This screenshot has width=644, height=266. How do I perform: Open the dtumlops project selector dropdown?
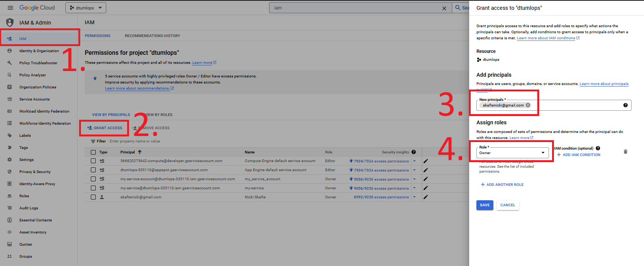coord(86,8)
